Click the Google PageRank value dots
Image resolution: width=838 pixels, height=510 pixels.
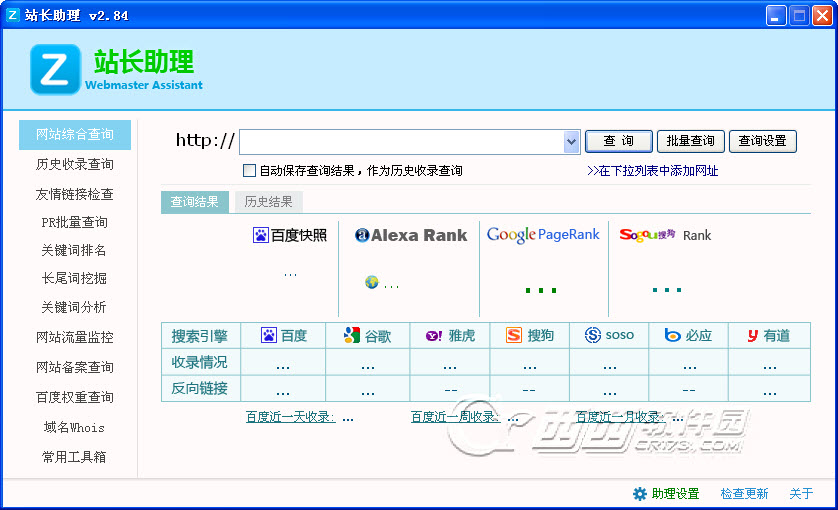click(x=541, y=290)
